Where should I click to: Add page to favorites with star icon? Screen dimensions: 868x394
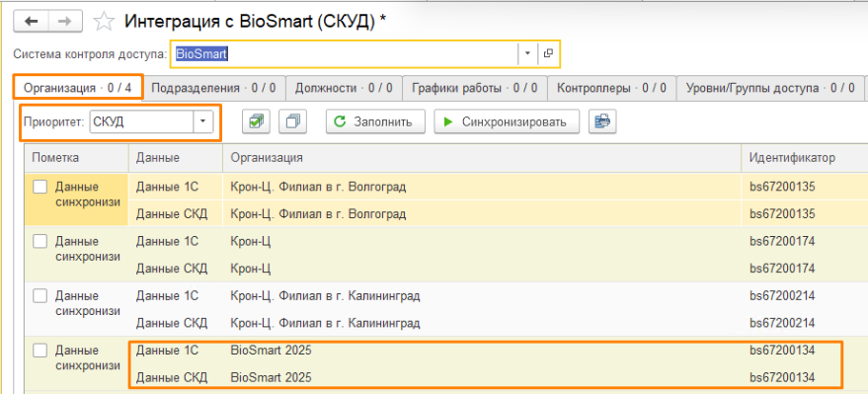point(104,21)
